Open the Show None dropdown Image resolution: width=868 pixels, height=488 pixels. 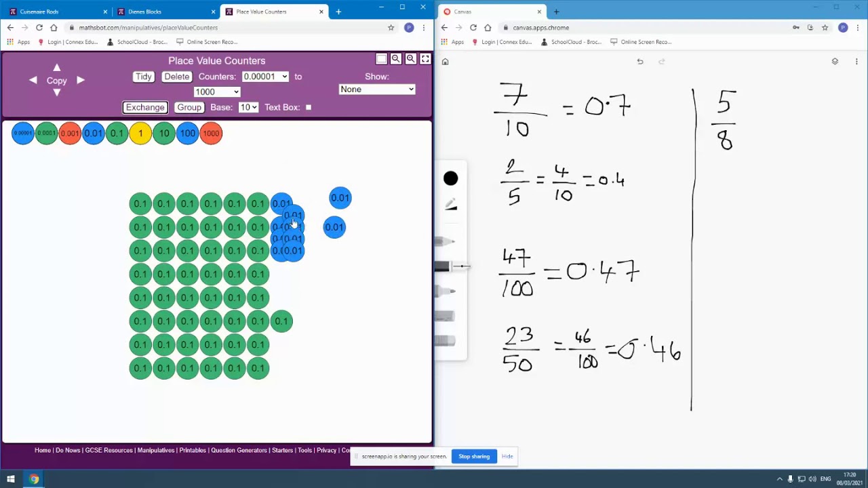pyautogui.click(x=377, y=89)
